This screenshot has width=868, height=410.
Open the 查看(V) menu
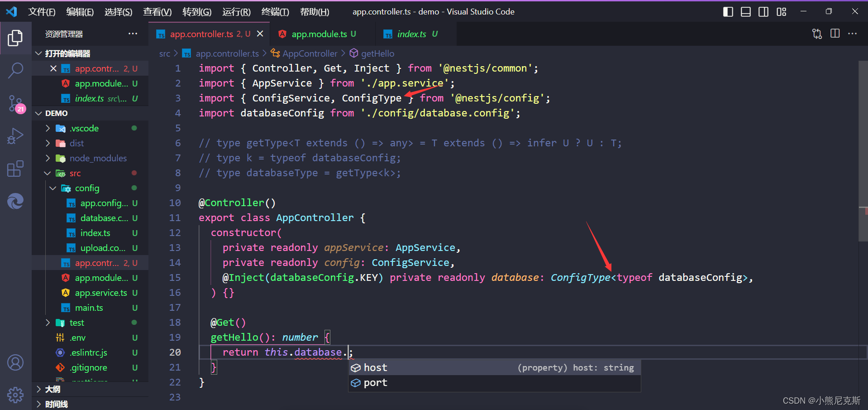click(x=157, y=12)
